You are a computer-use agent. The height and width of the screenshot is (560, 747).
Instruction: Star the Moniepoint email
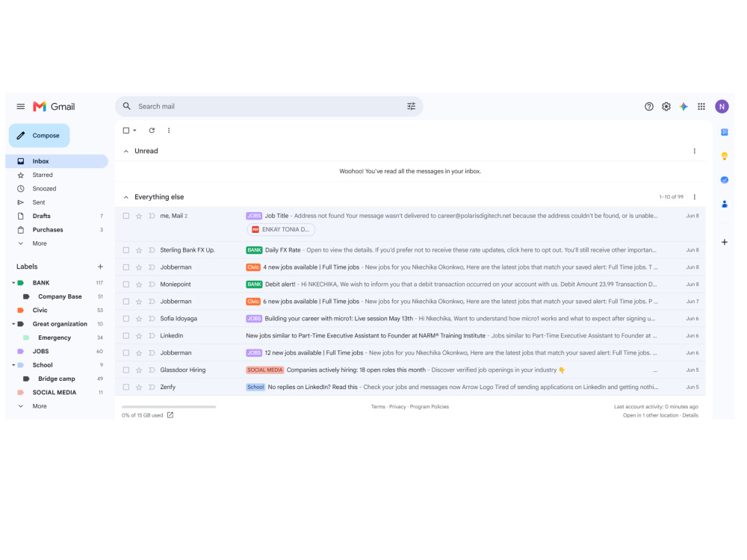tap(139, 284)
